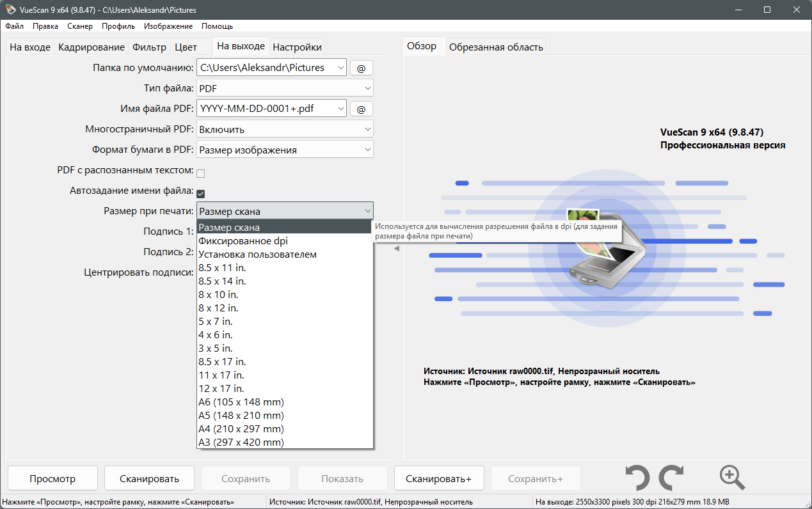812x509 pixels.
Task: Expand the Имя файла PDF combo box
Action: (340, 109)
